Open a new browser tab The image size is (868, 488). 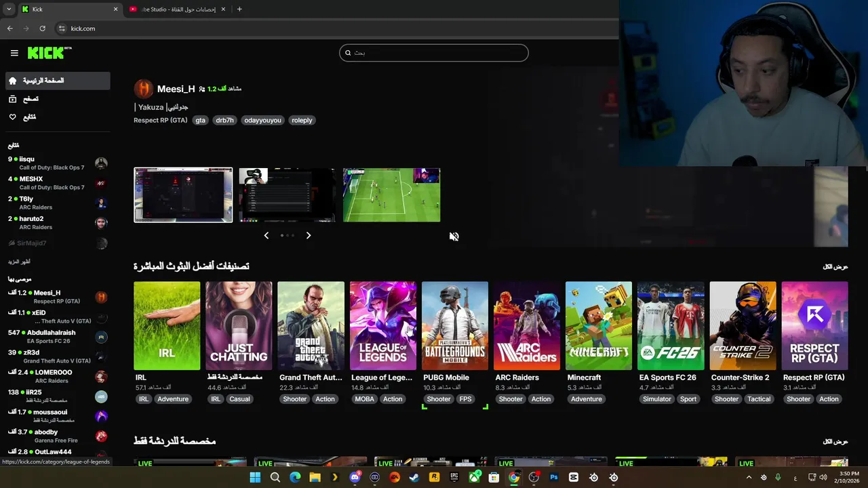(239, 9)
